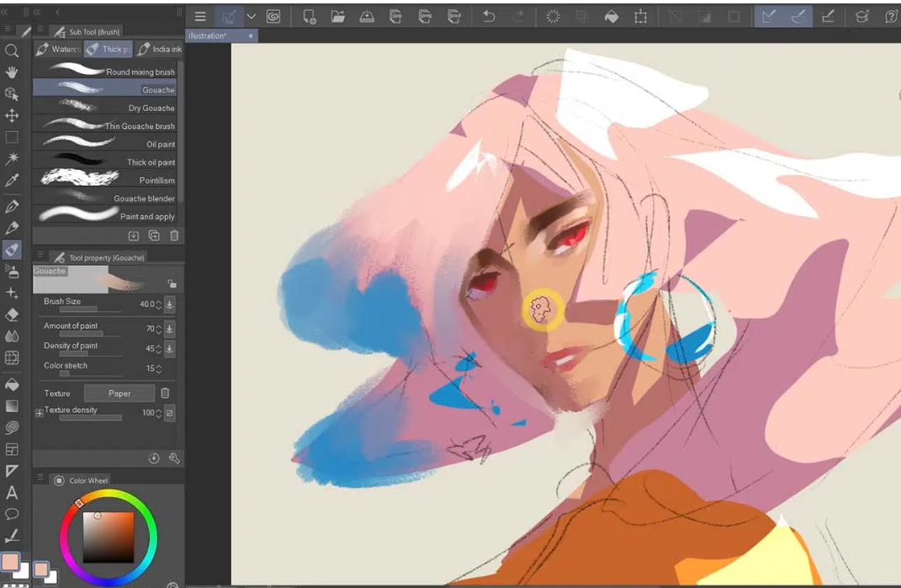Toggle the Brush Size dynamics button
The image size is (901, 588).
pyautogui.click(x=169, y=304)
